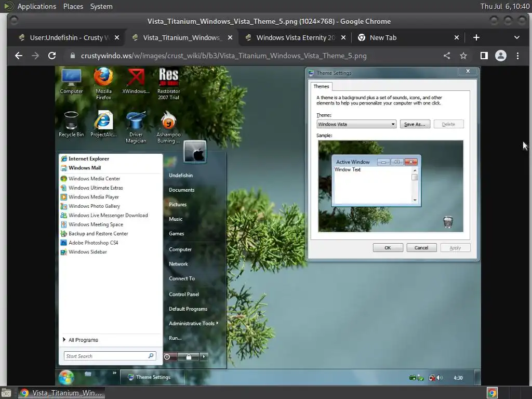Go forward with the Chrome forward arrow
Image resolution: width=532 pixels, height=399 pixels.
tap(35, 56)
